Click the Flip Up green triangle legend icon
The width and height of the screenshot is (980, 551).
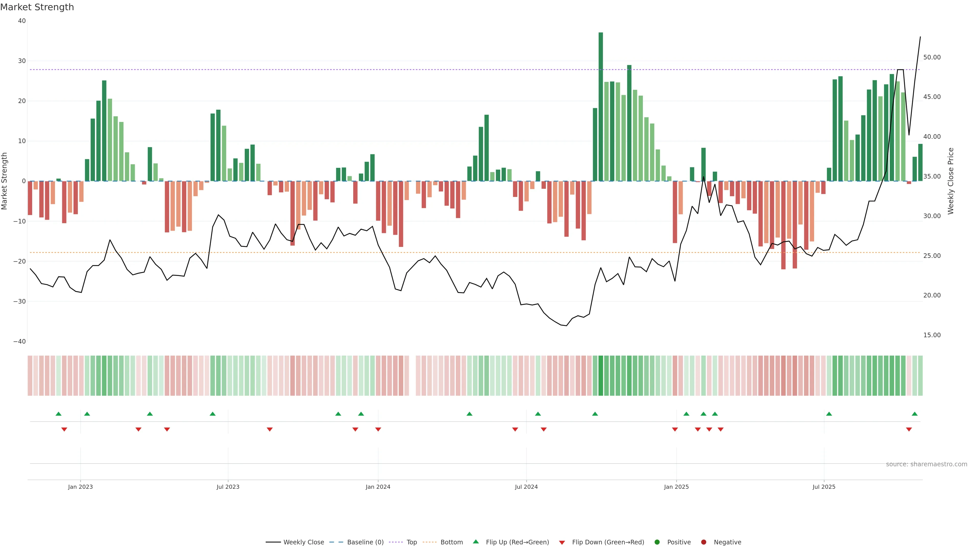click(x=475, y=542)
